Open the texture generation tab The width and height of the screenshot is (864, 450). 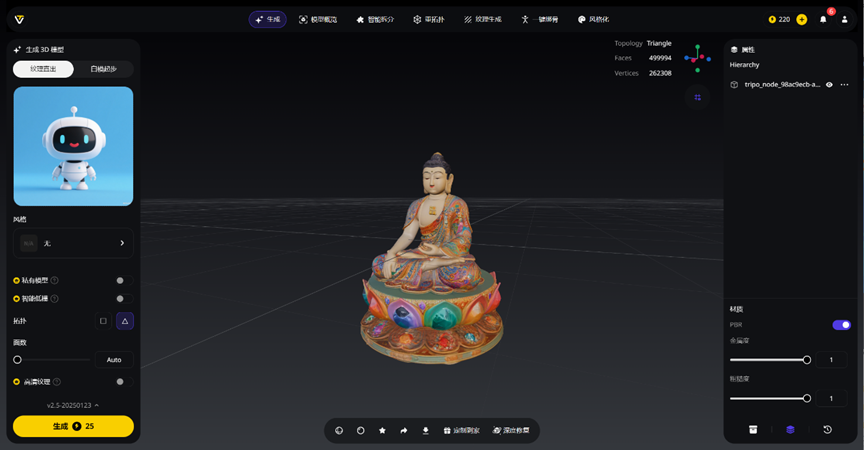pos(483,19)
